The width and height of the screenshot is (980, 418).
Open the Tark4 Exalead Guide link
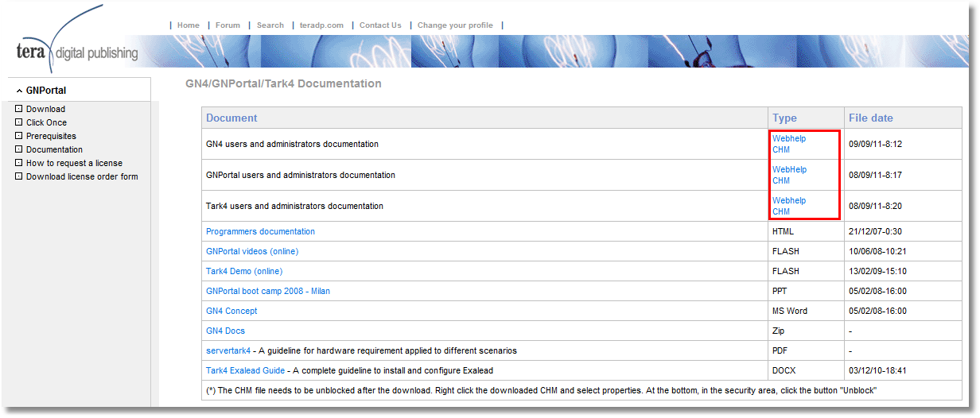tap(245, 370)
